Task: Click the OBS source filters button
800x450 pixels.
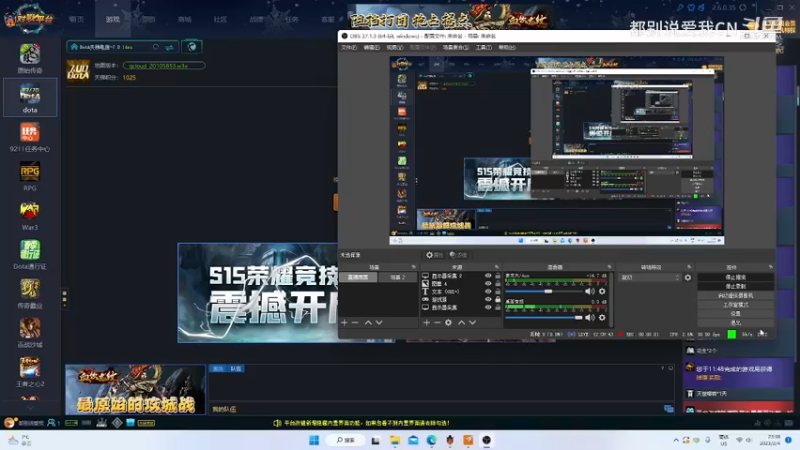Action: [458, 255]
